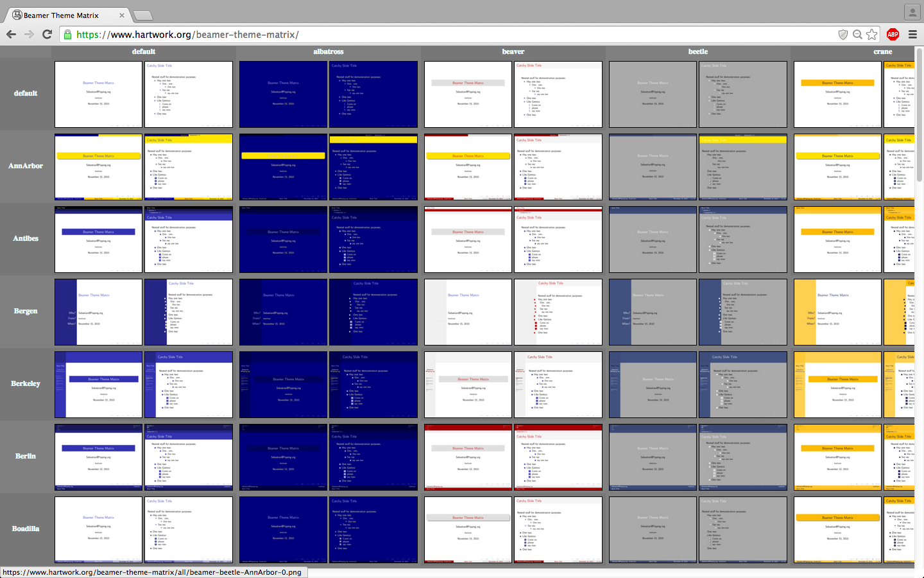This screenshot has width=924, height=578.
Task: Open Bergen crane title slide thumbnail
Action: 837,312
